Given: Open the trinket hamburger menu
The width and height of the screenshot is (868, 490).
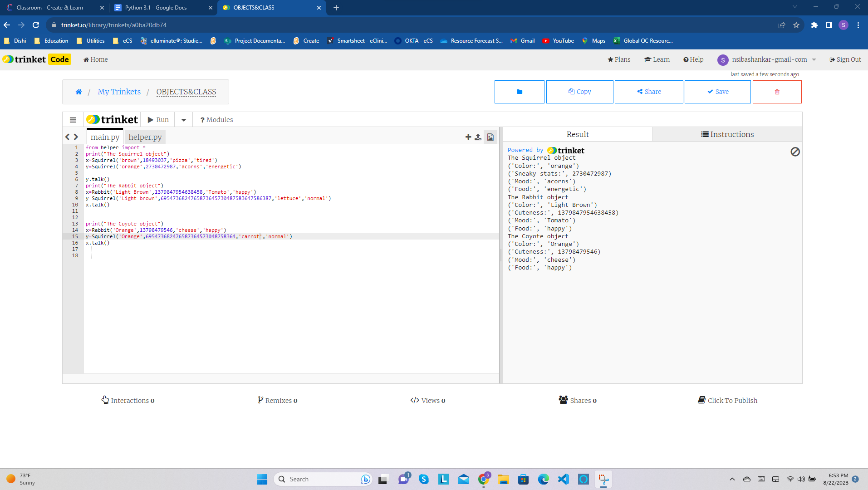Looking at the screenshot, I should (73, 120).
